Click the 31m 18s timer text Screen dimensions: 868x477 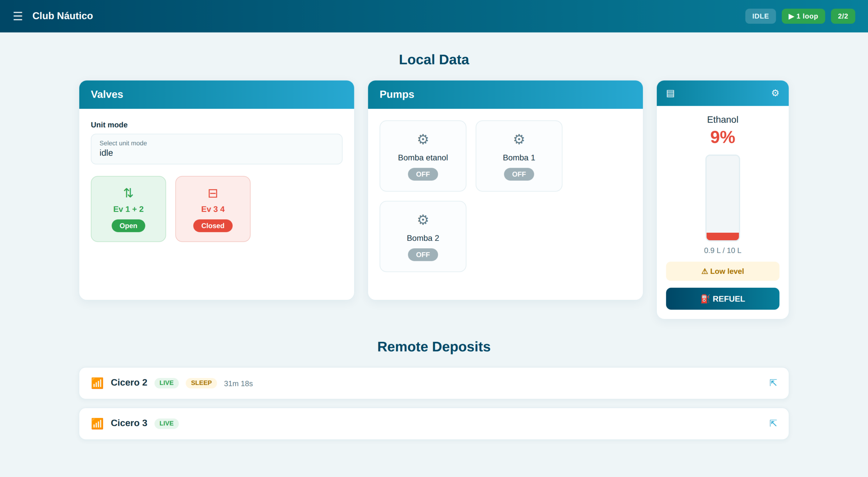click(x=238, y=384)
